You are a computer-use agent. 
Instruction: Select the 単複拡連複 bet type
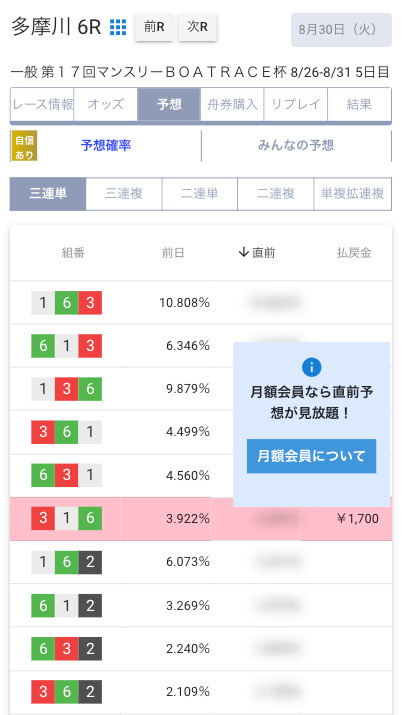(x=352, y=194)
